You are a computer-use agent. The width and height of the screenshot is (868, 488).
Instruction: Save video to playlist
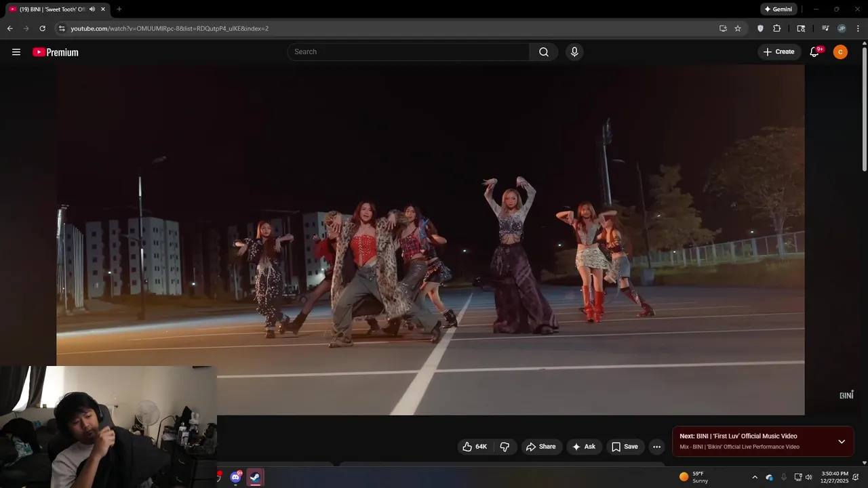click(625, 447)
